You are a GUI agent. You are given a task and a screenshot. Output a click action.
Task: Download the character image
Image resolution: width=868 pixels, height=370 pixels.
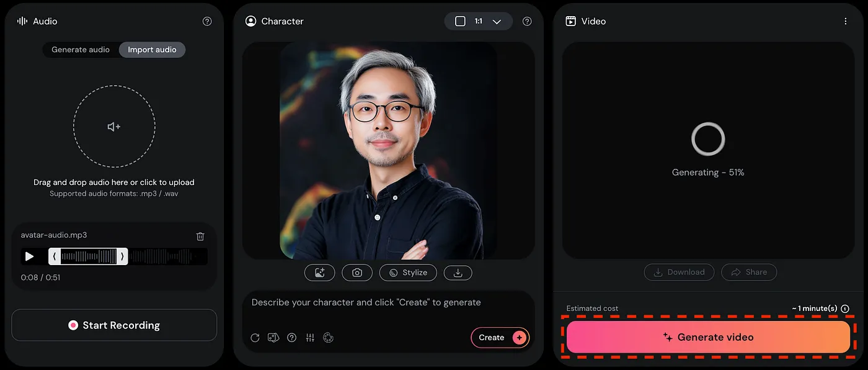458,273
